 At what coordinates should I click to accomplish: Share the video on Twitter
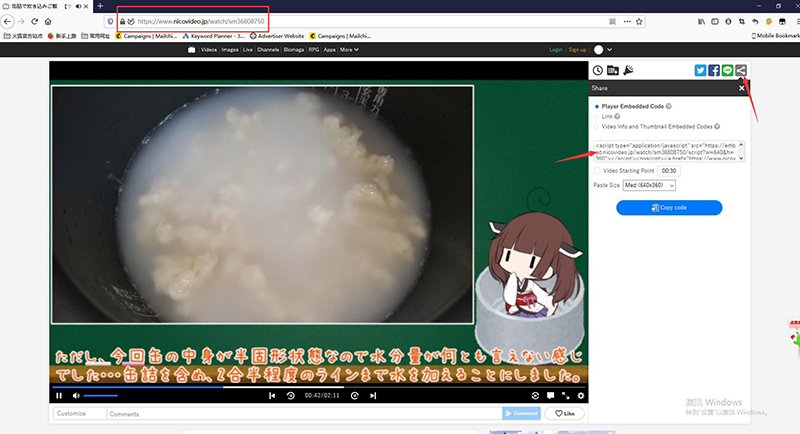click(x=701, y=70)
